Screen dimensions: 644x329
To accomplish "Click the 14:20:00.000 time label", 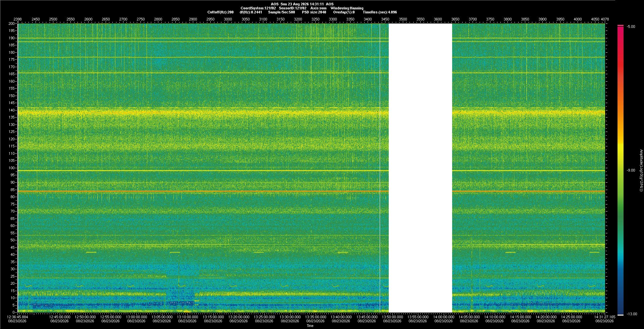I will click(546, 317).
